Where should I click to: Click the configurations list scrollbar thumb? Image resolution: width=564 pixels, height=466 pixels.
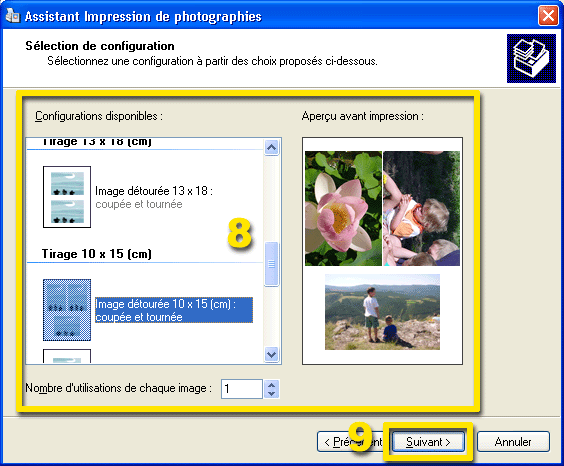tap(272, 264)
